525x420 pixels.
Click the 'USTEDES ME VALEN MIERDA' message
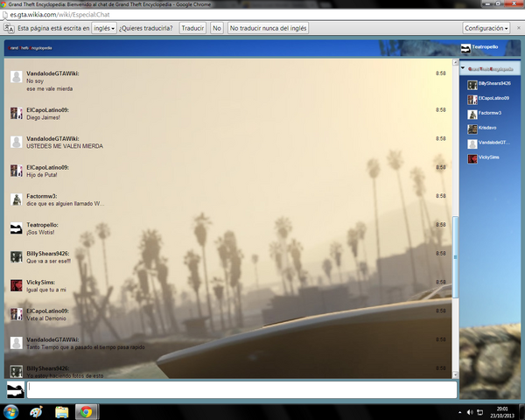click(65, 146)
